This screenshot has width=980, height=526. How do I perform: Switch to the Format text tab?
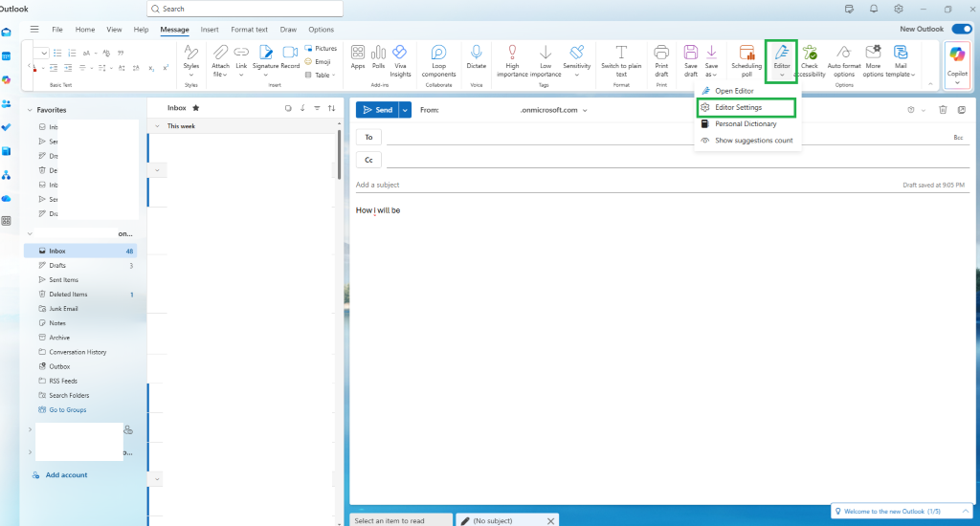249,30
